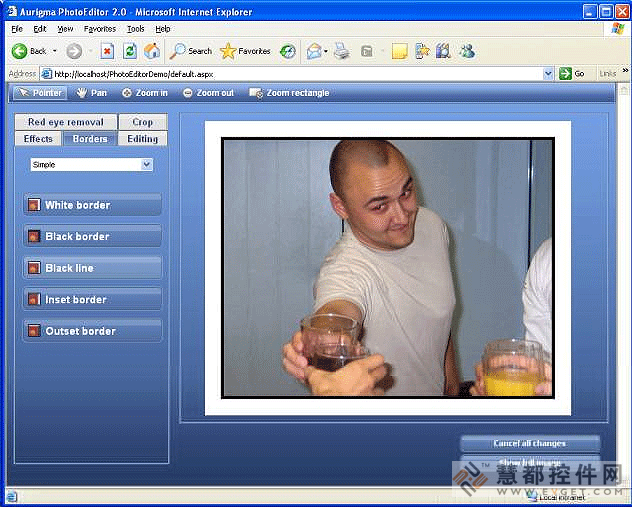Apply the Black line border
The height and width of the screenshot is (507, 632).
click(92, 268)
